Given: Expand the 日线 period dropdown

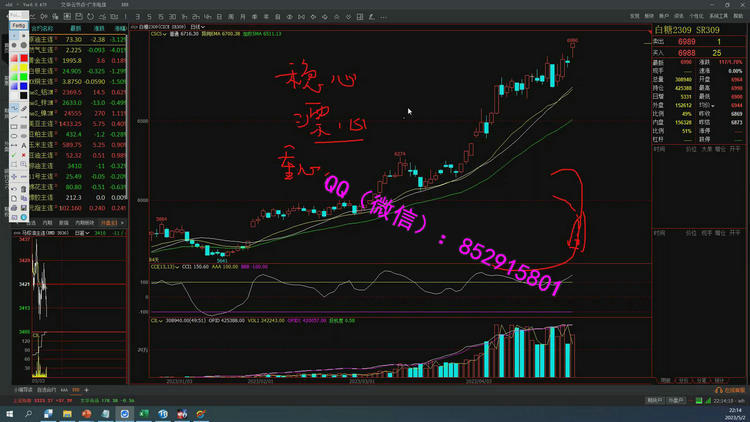Looking at the screenshot, I should point(197,27).
